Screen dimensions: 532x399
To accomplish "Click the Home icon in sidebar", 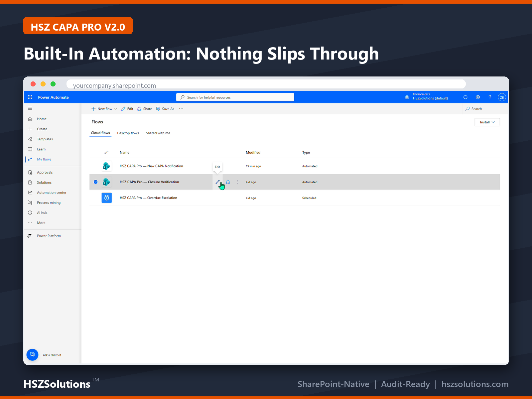I will [x=30, y=119].
